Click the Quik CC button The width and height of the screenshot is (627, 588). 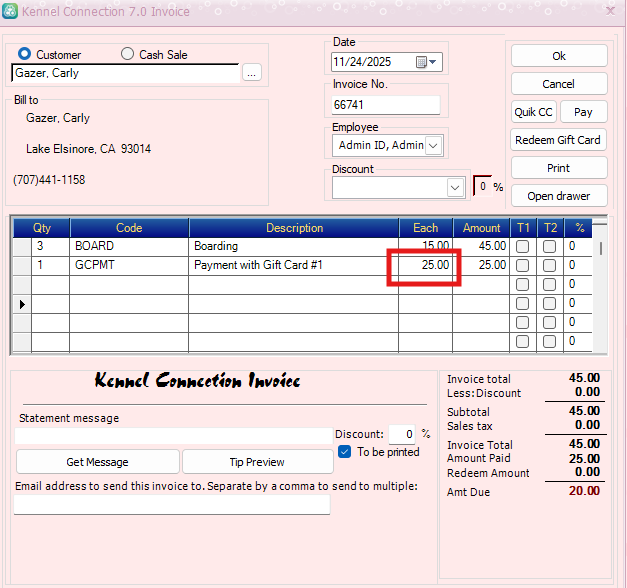533,112
